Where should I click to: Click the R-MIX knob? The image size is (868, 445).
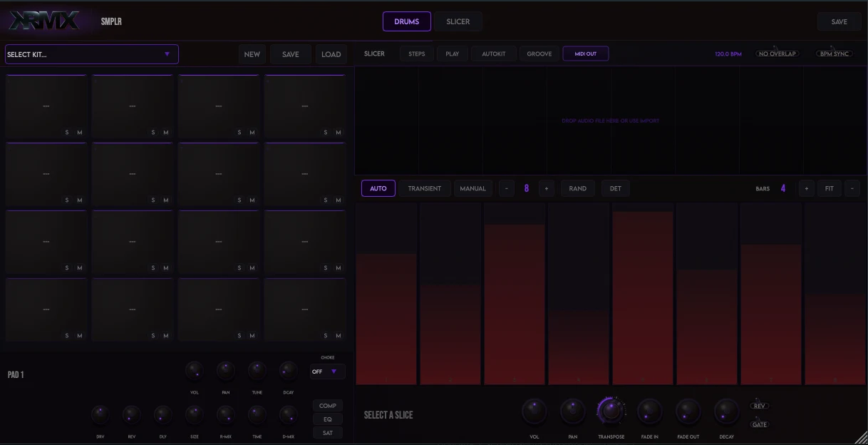tap(226, 414)
